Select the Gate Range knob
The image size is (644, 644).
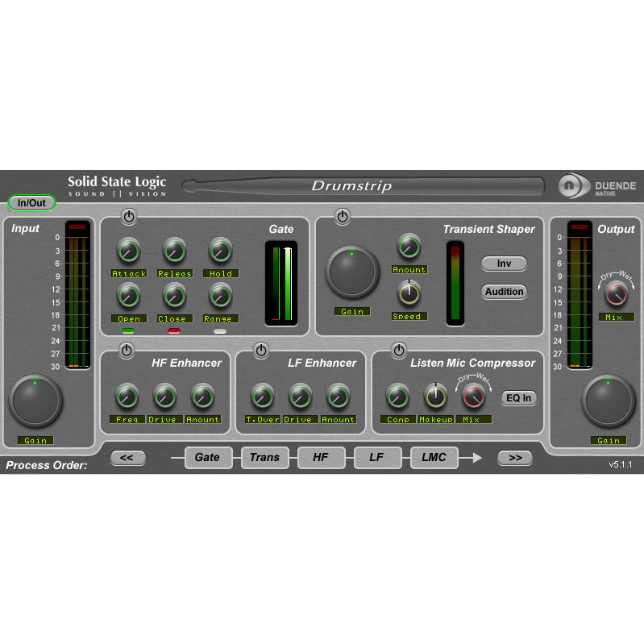220,296
